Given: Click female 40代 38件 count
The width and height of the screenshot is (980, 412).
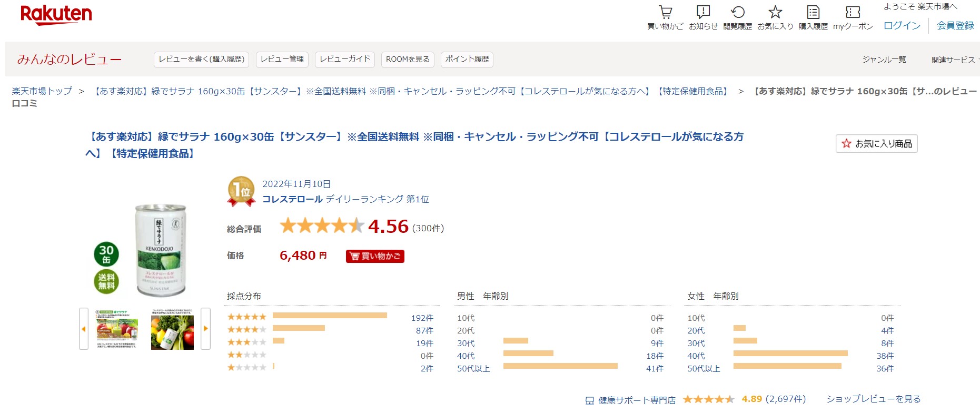Looking at the screenshot, I should [885, 356].
